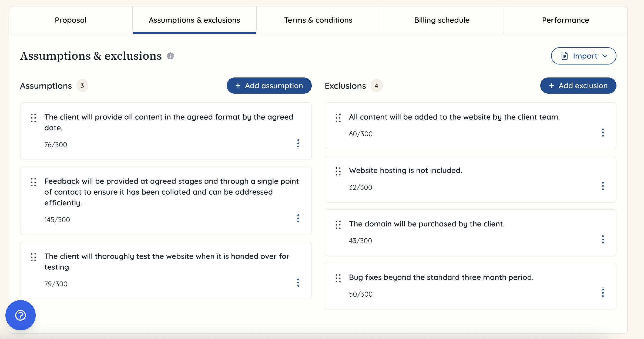
Task: Open the help widget in the bottom corner
Action: coord(20,315)
